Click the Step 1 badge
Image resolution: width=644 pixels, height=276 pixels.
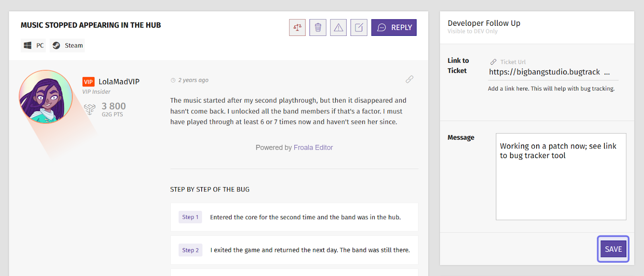[190, 217]
